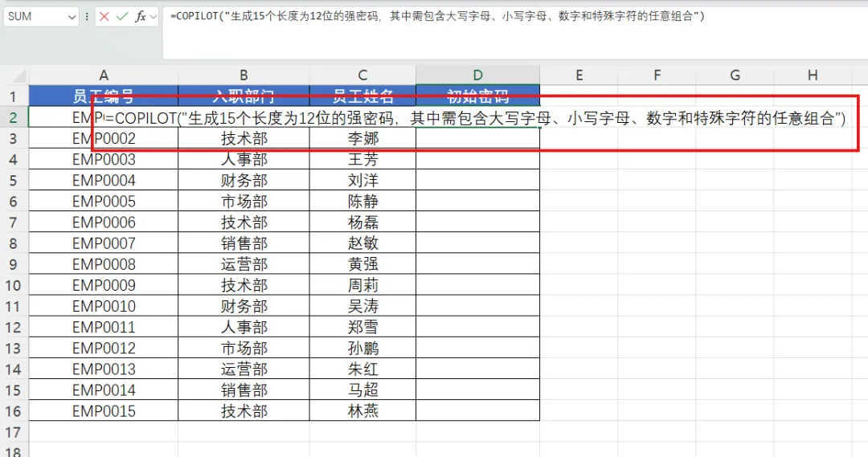Open the Name Box dropdown arrow
This screenshot has height=457, width=868.
(72, 17)
